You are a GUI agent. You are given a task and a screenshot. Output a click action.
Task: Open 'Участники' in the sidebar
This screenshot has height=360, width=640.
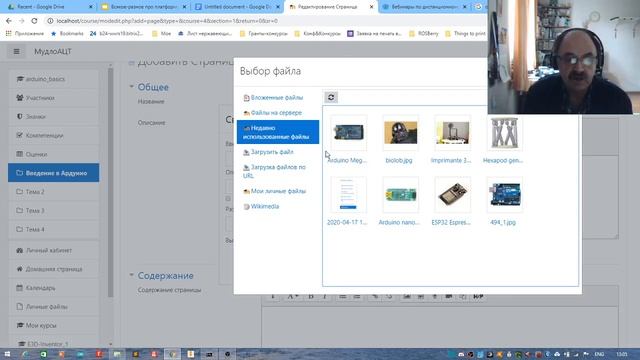tap(53, 98)
